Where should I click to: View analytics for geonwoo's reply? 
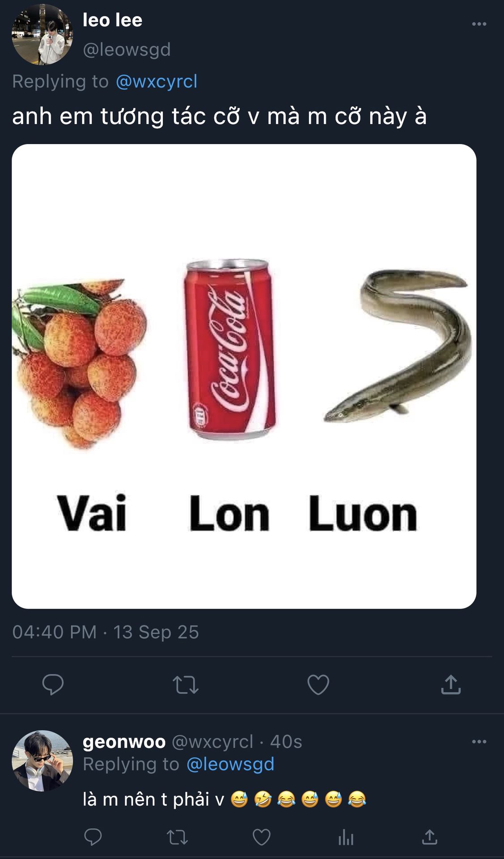[x=346, y=837]
